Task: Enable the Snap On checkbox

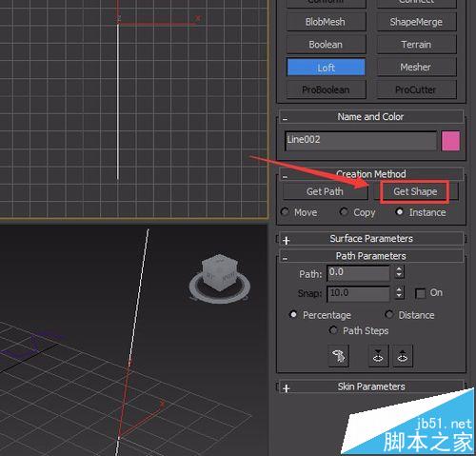Action: click(x=420, y=293)
